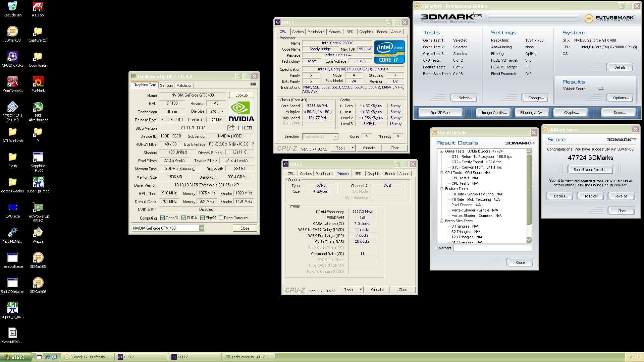Screen dimensions: 644x362
Task: Click Lookup button in GPU-Z
Action: click(x=241, y=95)
